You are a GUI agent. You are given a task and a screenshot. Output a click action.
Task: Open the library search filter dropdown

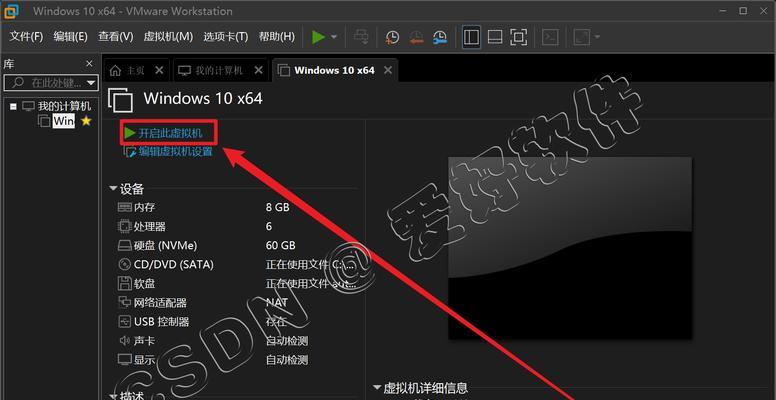pyautogui.click(x=91, y=83)
